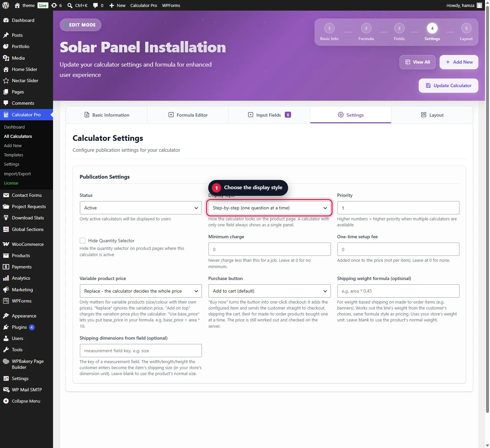Open the site home icon 'theme'
The image size is (490, 448).
click(x=17, y=5)
